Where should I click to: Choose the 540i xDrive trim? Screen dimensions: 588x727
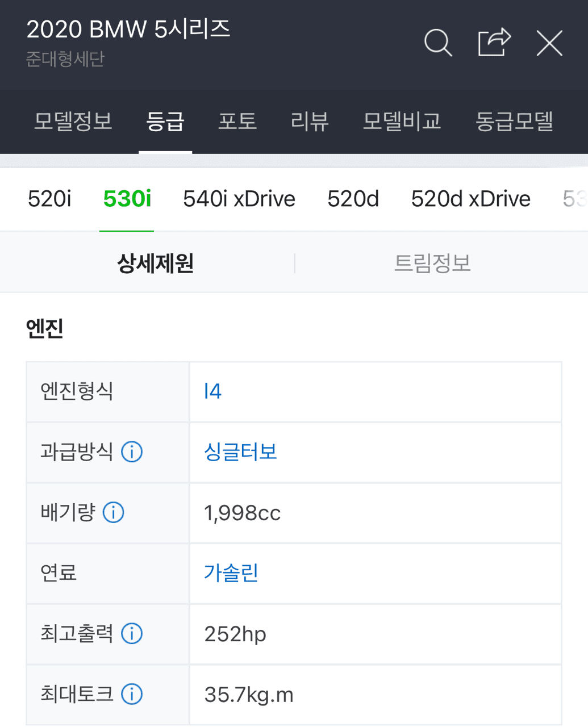(x=238, y=198)
